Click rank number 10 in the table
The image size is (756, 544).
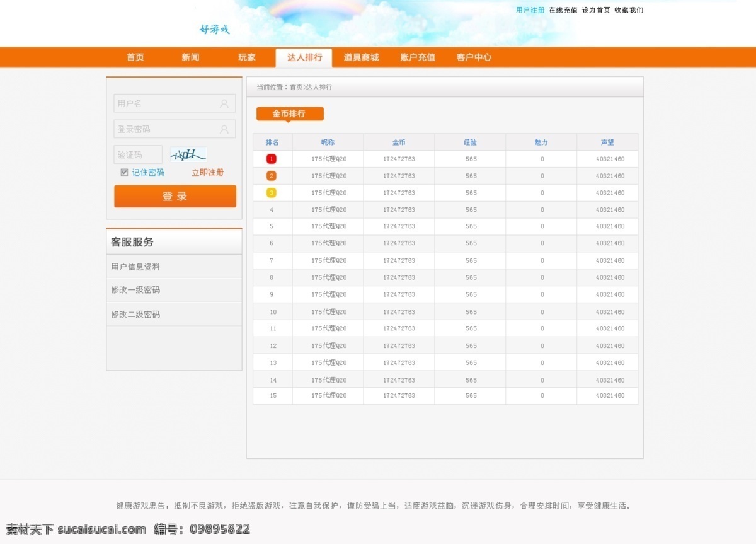tap(273, 312)
